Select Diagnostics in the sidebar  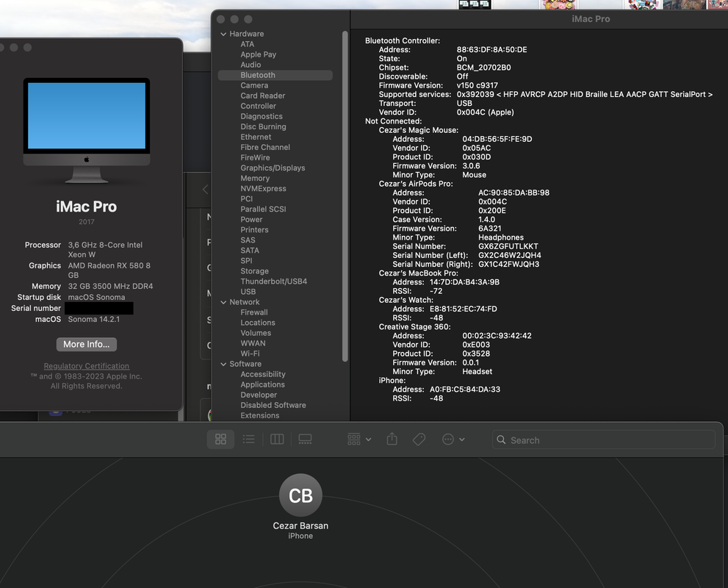point(262,117)
